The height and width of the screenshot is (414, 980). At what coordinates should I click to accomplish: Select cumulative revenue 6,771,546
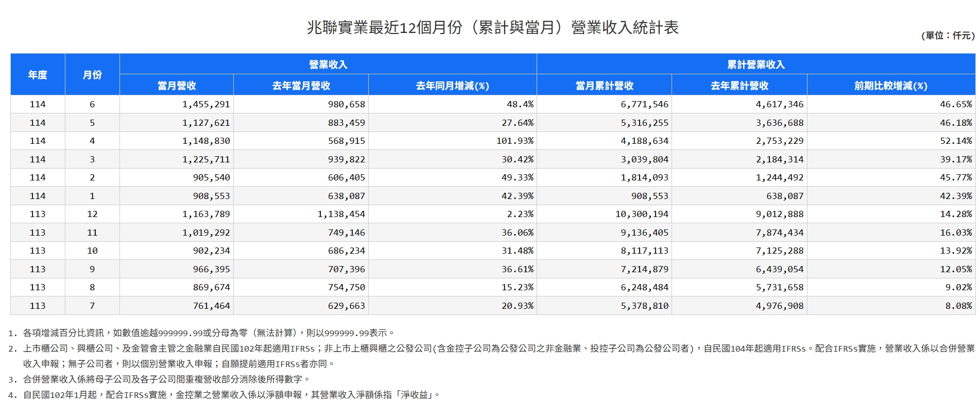[644, 104]
